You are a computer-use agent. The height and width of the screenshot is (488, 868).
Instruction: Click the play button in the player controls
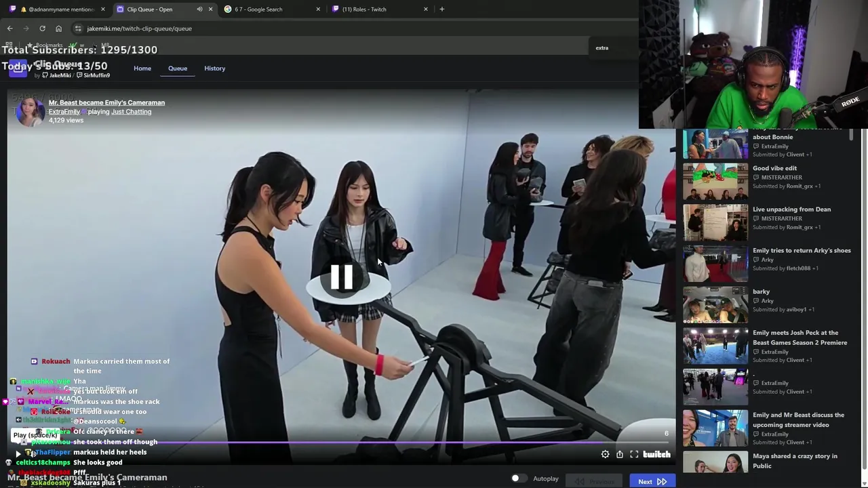(18, 453)
